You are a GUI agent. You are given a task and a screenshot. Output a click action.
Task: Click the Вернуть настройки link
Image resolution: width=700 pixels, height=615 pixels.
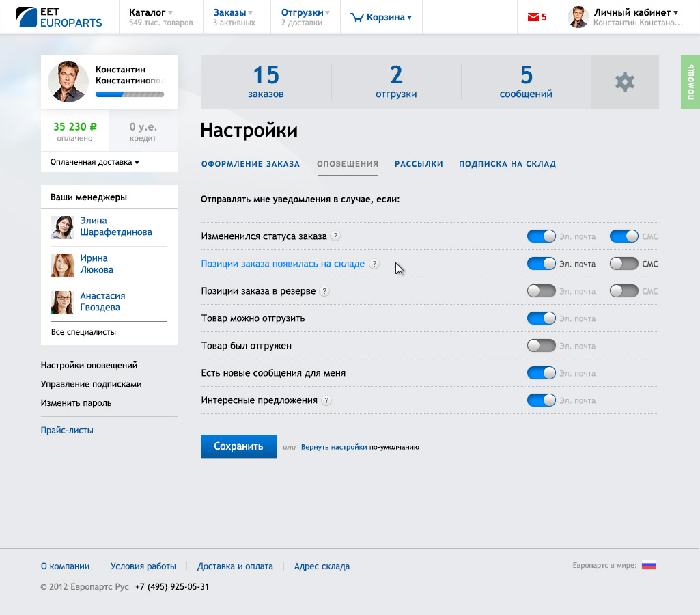point(333,447)
